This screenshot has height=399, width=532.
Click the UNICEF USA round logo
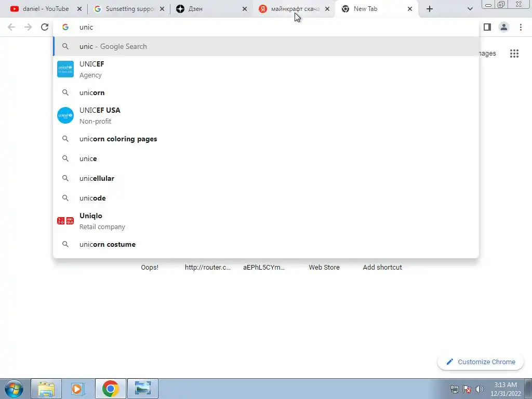[65, 115]
